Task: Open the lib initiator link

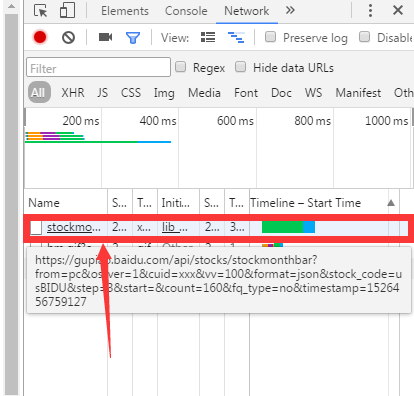Action: click(x=174, y=227)
